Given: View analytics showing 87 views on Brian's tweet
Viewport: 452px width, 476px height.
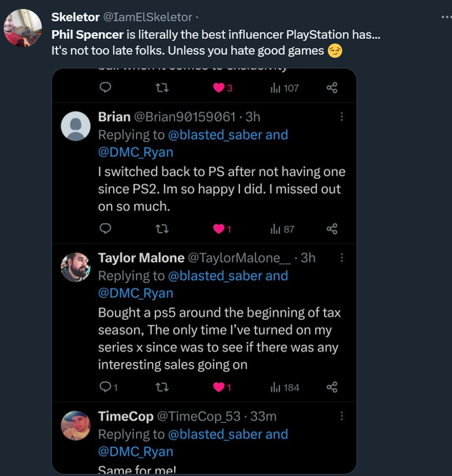Looking at the screenshot, I should click(x=282, y=229).
